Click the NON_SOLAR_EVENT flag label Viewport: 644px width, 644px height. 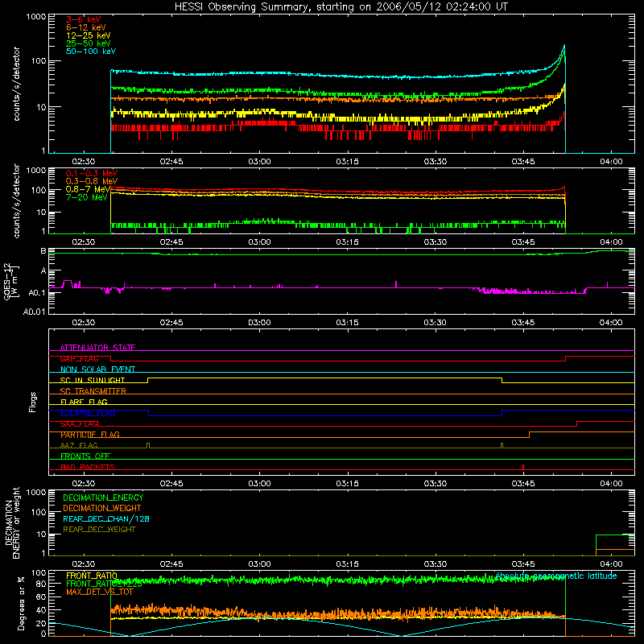[97, 369]
